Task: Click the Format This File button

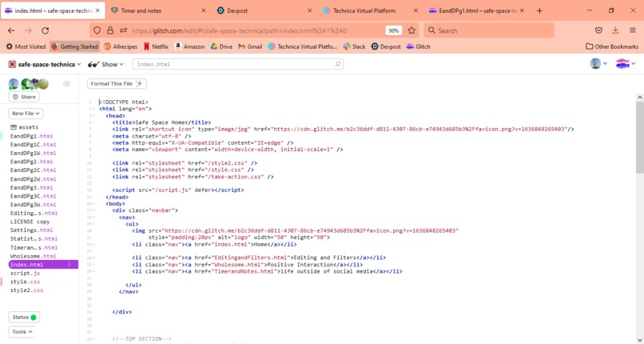Action: click(x=117, y=84)
